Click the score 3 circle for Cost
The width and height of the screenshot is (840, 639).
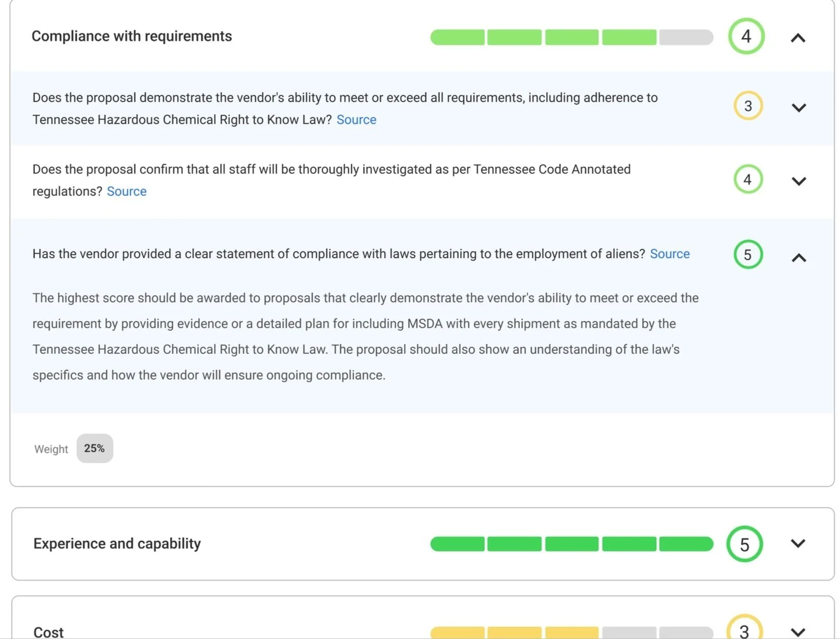pyautogui.click(x=744, y=629)
